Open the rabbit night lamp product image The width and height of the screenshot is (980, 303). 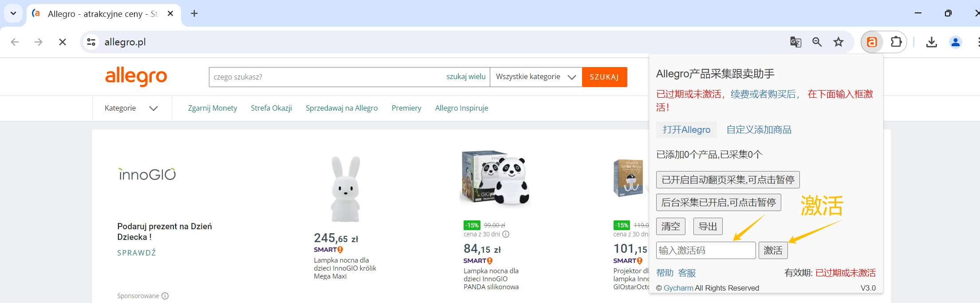pyautogui.click(x=345, y=188)
